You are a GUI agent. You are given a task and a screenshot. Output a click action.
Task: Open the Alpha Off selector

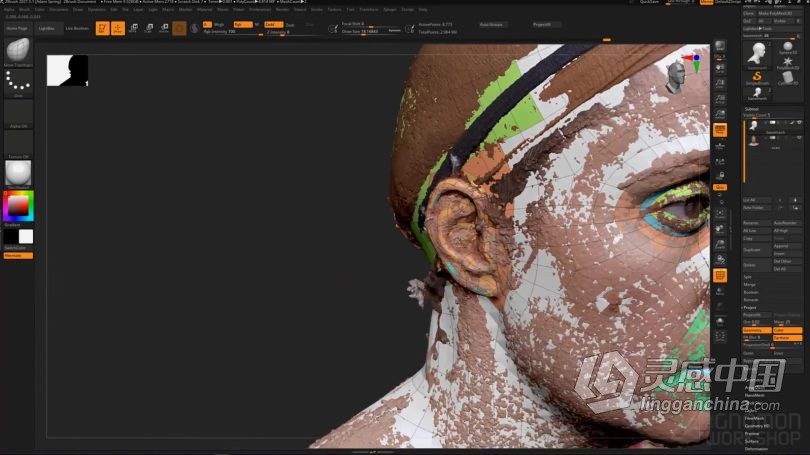(18, 114)
